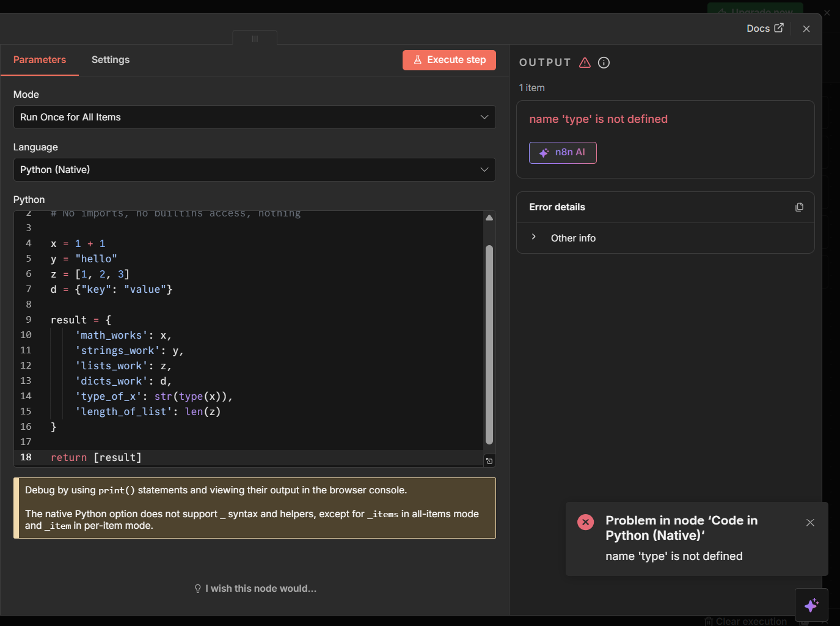Toggle line wrapping in the code editor corner
The width and height of the screenshot is (840, 626).
coord(489,460)
